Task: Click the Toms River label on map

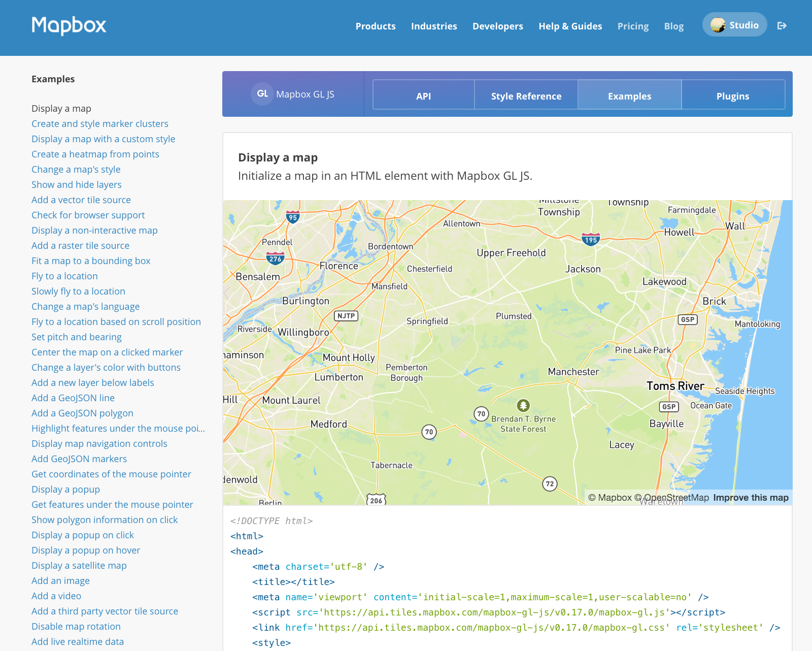Action: [675, 386]
